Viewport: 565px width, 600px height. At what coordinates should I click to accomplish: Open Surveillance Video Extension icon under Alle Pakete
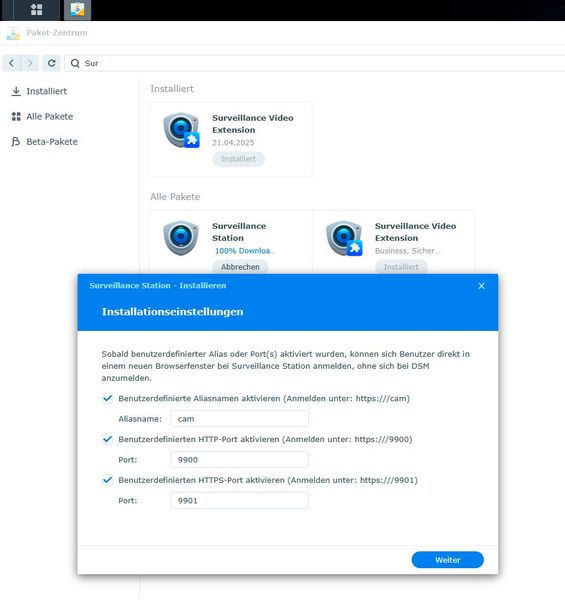pos(344,238)
